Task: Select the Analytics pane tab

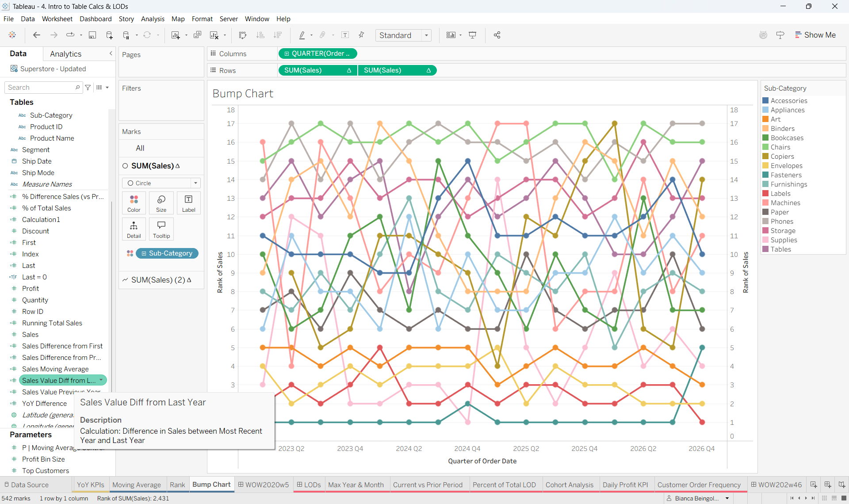Action: pyautogui.click(x=65, y=54)
